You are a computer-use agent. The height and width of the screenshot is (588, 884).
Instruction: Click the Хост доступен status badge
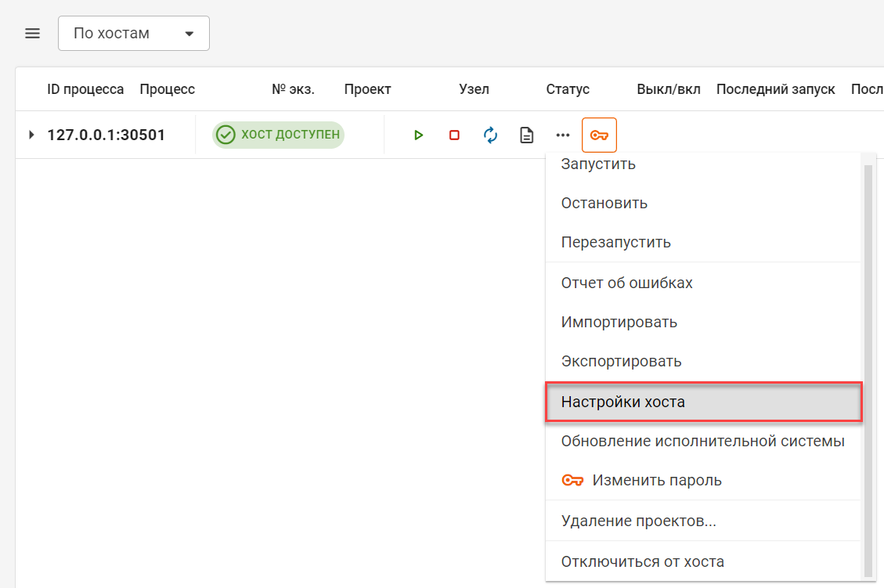pos(279,135)
